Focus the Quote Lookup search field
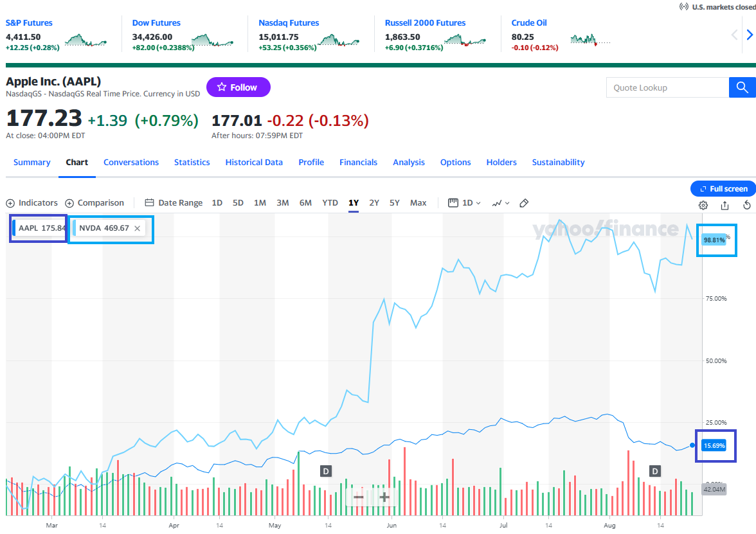The width and height of the screenshot is (756, 534). (x=667, y=87)
